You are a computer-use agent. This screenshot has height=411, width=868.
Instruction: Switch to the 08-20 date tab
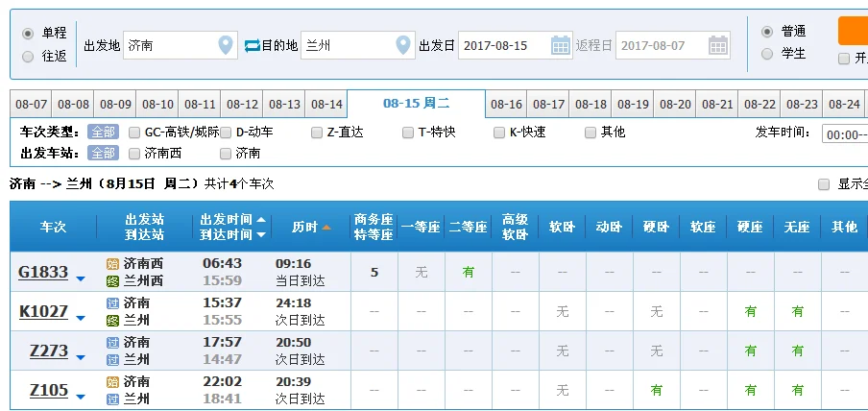pyautogui.click(x=675, y=104)
